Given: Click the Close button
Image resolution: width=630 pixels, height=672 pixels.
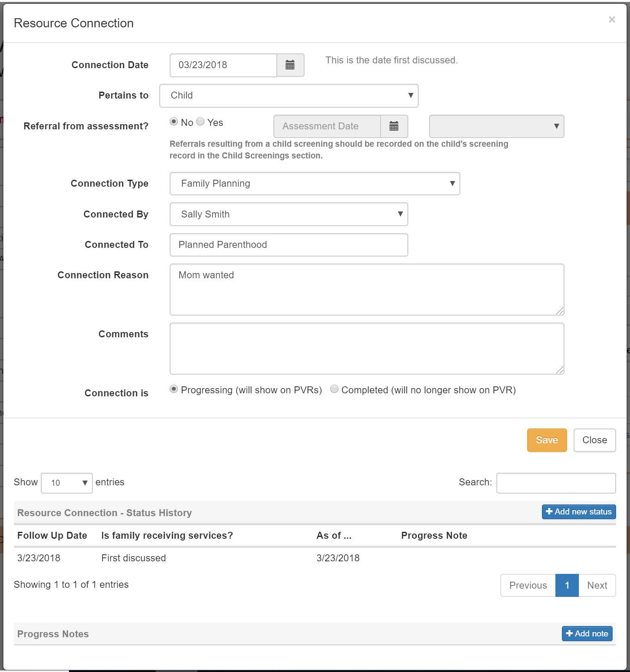Looking at the screenshot, I should point(595,440).
